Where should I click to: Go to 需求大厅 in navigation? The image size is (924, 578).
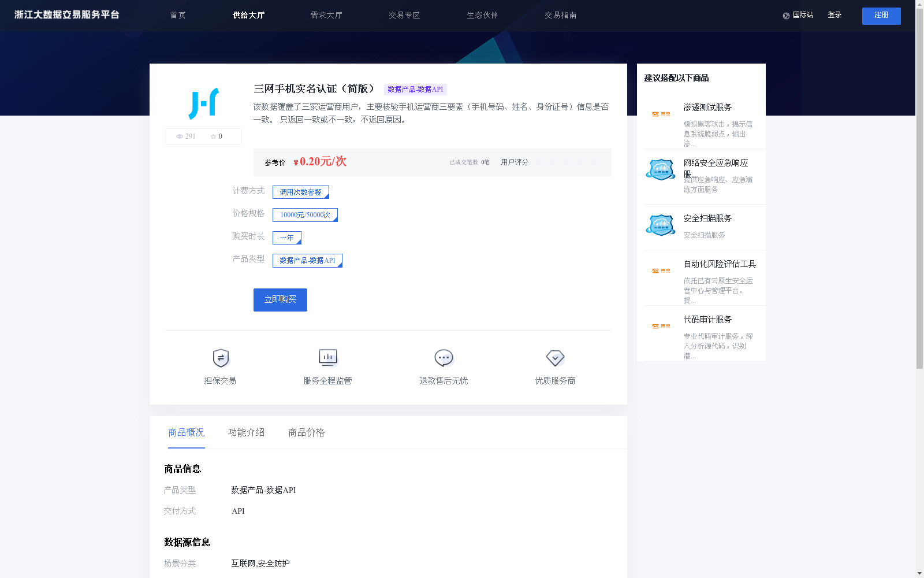pos(326,16)
